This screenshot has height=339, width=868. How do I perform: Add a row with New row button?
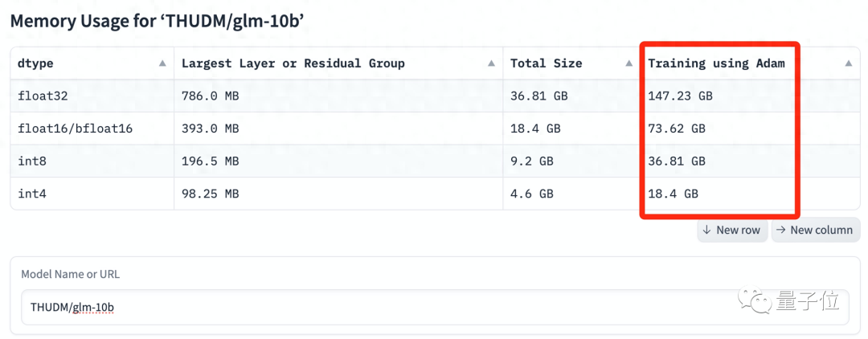tap(731, 230)
